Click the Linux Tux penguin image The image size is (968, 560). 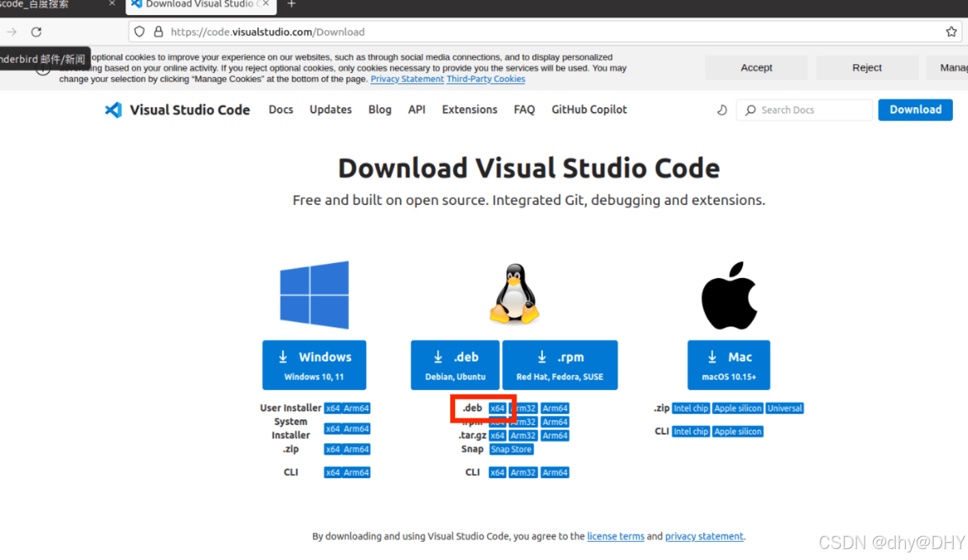(x=514, y=295)
